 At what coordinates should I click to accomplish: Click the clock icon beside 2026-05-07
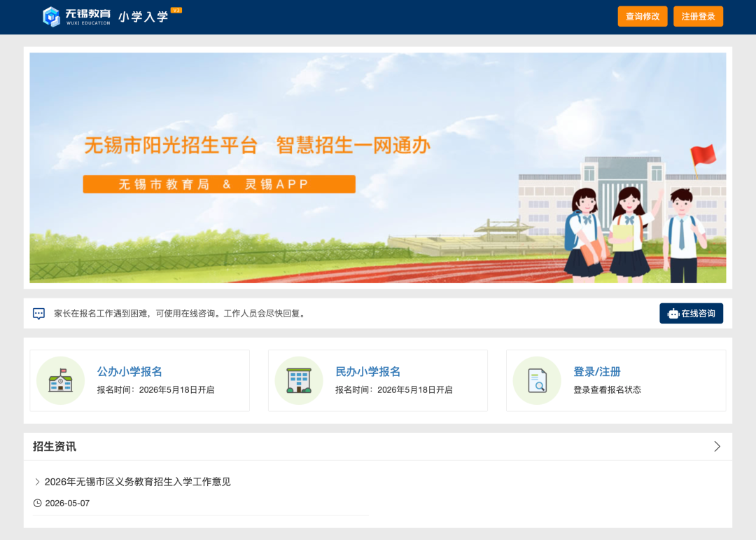point(37,503)
